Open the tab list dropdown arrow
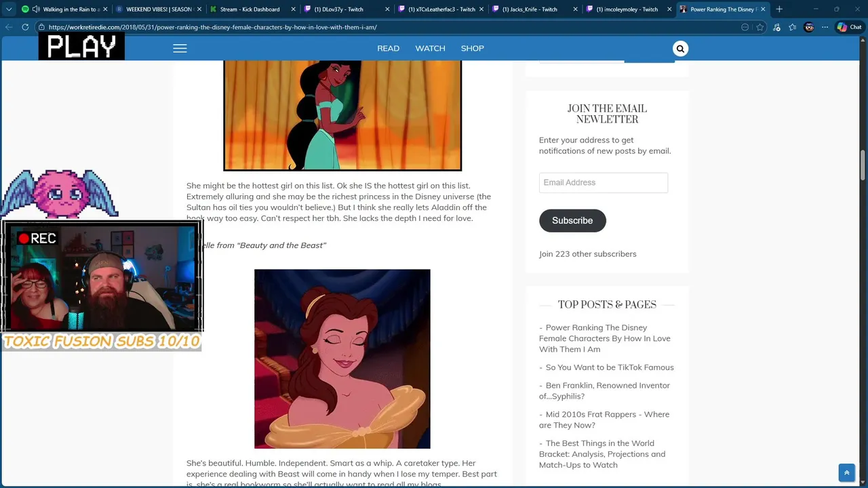Screen dimensions: 868x488 (9, 9)
